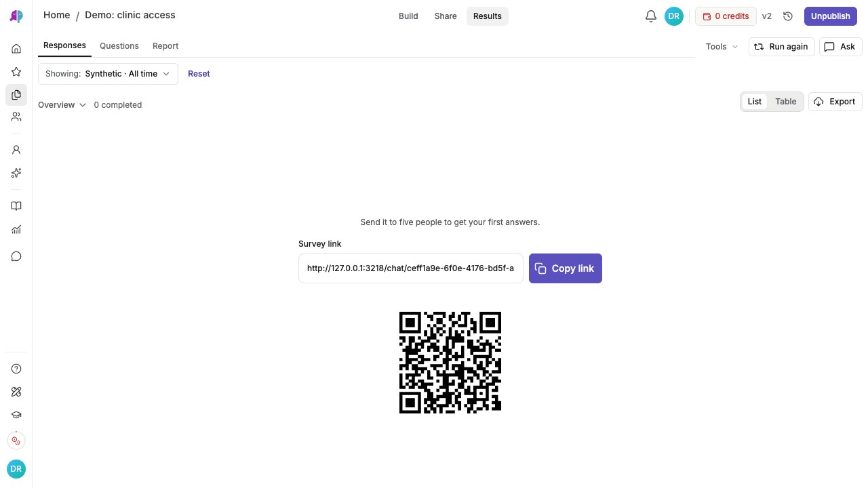Open the home icon in sidebar
Screen dimensions: 868x488
pyautogui.click(x=16, y=49)
